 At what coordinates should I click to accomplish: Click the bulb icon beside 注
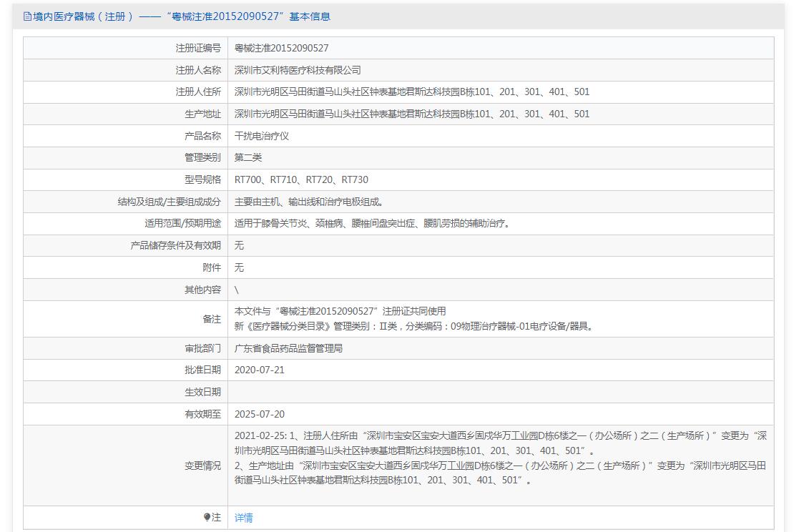(207, 517)
